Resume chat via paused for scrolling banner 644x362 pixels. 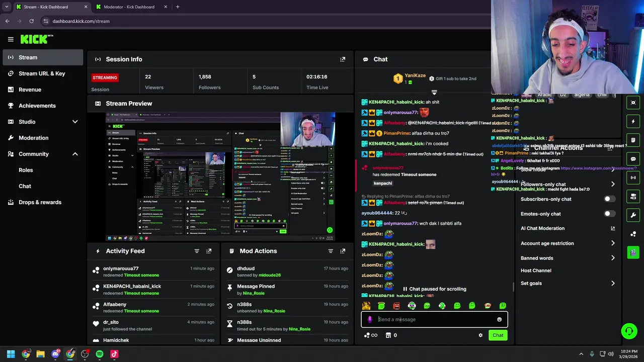pos(435,289)
